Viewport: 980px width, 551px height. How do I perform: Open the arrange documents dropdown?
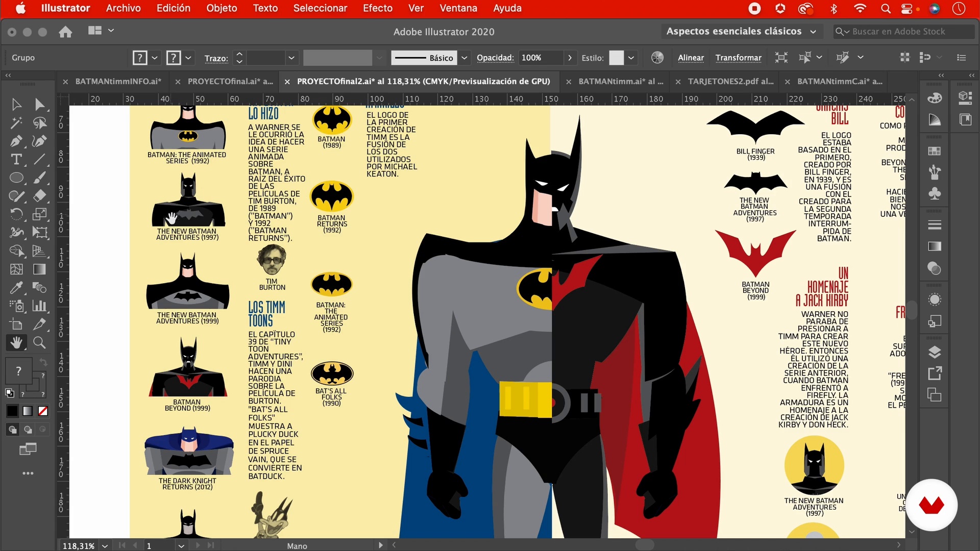101,31
